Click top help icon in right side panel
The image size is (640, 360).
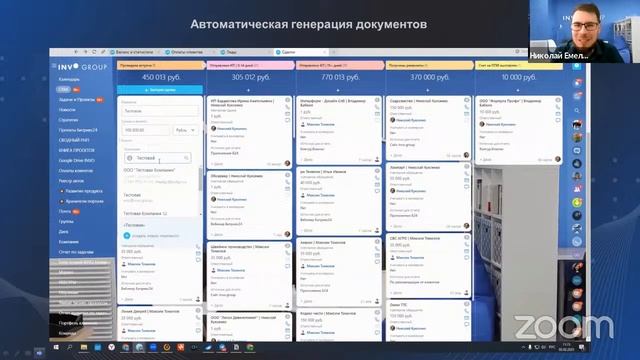pyautogui.click(x=577, y=66)
